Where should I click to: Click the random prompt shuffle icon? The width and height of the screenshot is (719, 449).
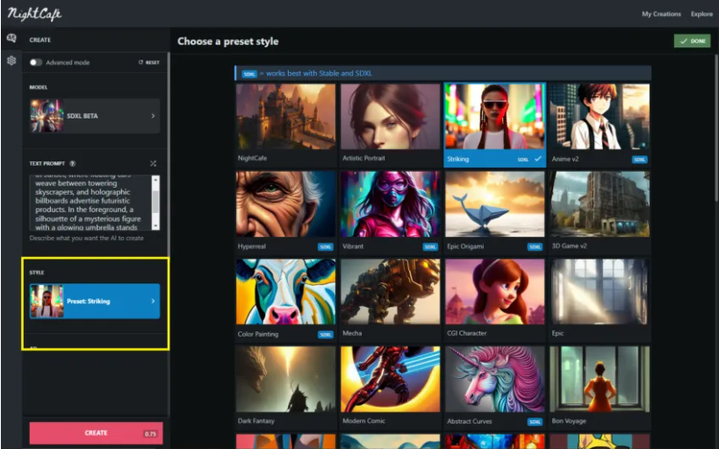153,163
